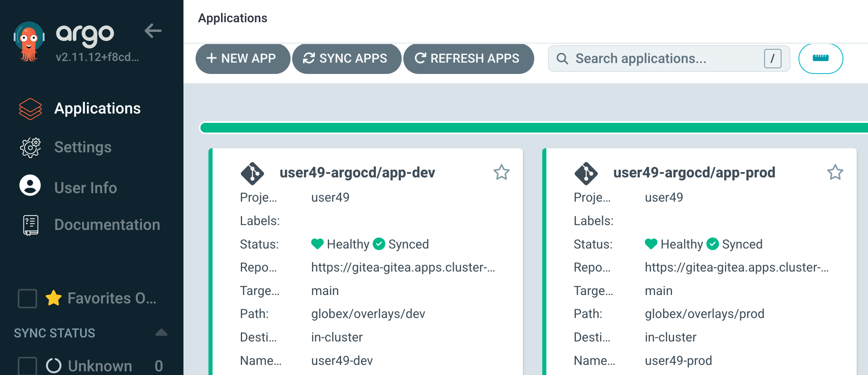Click project user49 on app-dev card
868x375 pixels.
(x=330, y=197)
